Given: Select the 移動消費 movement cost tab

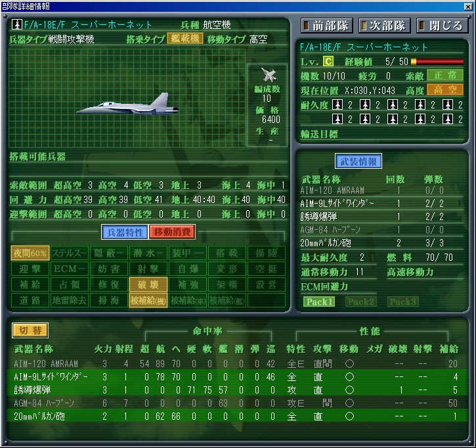Looking at the screenshot, I should point(172,233).
